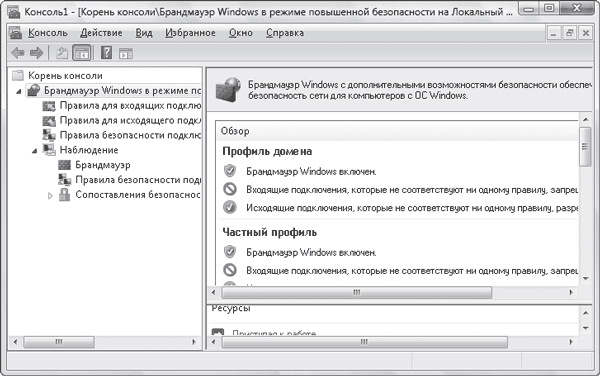Image resolution: width=600 pixels, height=376 pixels.
Task: Click the Forward arrow toolbar button
Action: point(36,53)
